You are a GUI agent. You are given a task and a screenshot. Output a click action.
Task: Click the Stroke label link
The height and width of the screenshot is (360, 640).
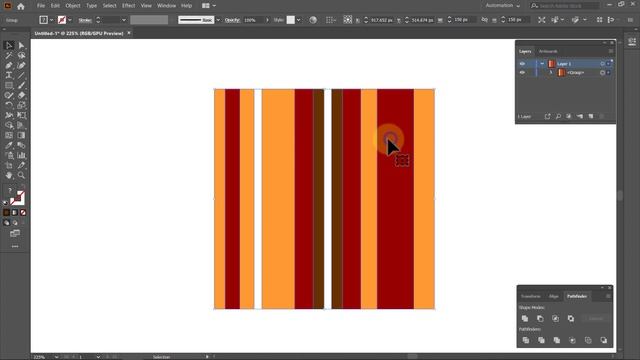click(x=85, y=20)
